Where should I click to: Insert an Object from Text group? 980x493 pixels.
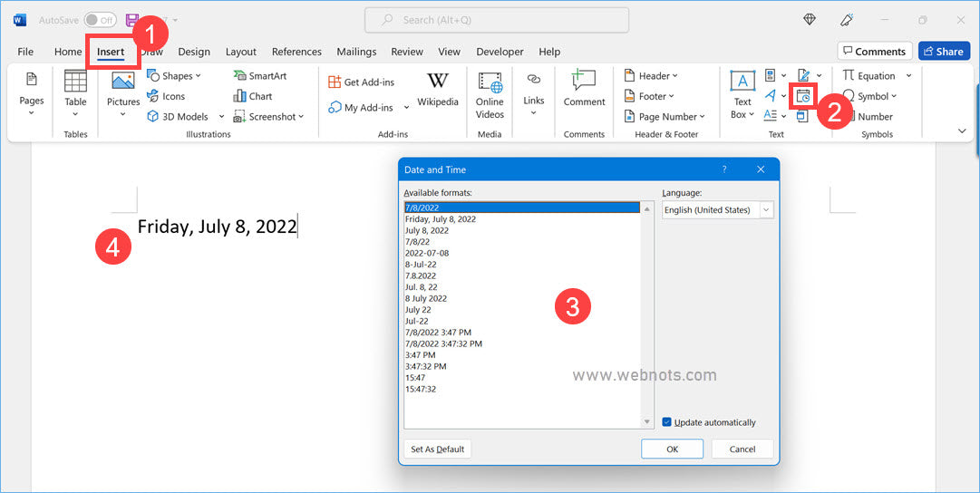(802, 116)
